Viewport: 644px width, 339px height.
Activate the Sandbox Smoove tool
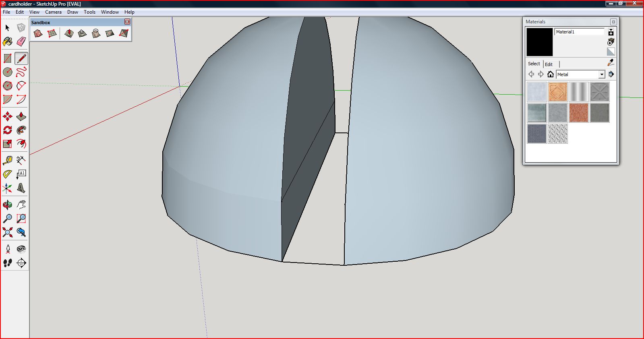point(69,33)
